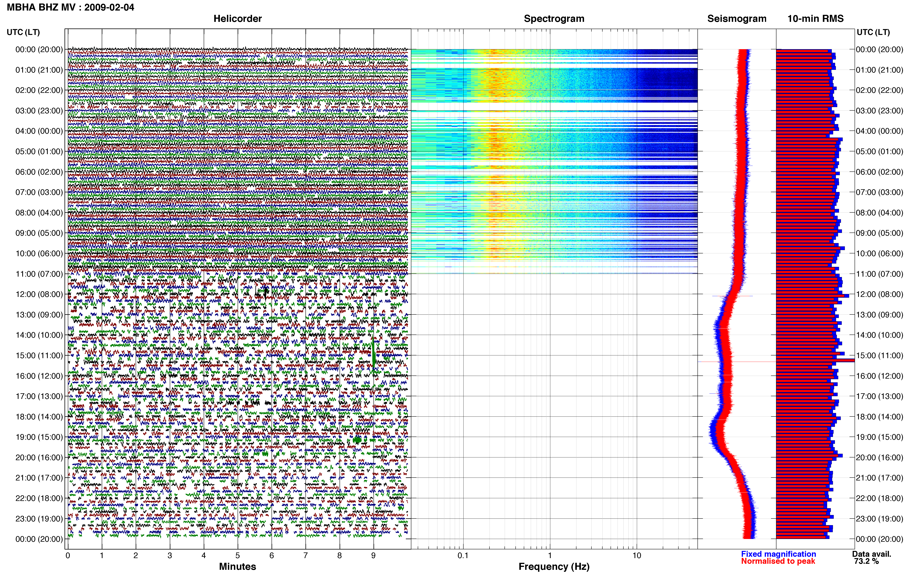This screenshot has width=924, height=578.
Task: Click RMS-side time label "21:00 (17:00)"
Action: coord(879,478)
